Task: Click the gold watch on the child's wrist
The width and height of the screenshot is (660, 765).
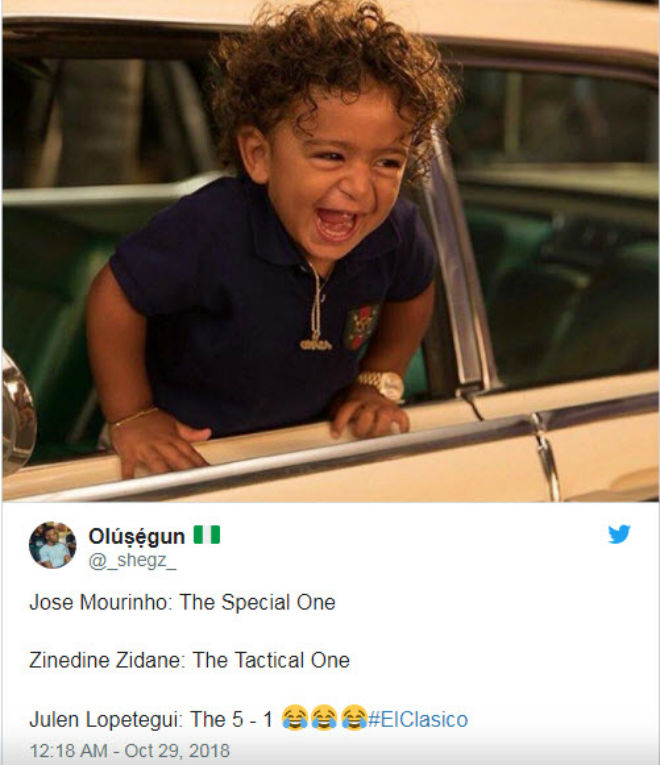Action: click(382, 383)
